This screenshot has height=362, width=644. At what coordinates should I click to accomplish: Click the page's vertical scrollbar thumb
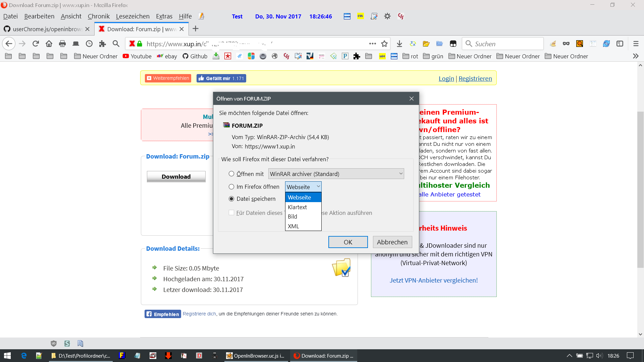(640, 189)
